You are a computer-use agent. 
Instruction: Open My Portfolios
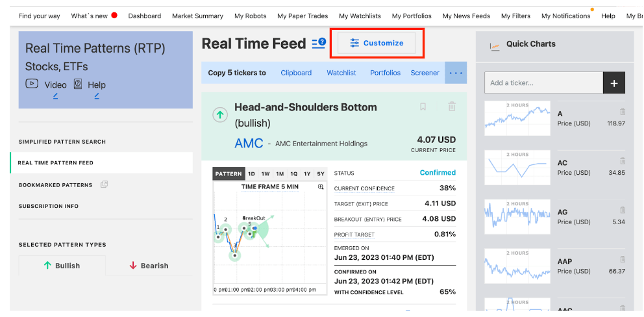412,16
